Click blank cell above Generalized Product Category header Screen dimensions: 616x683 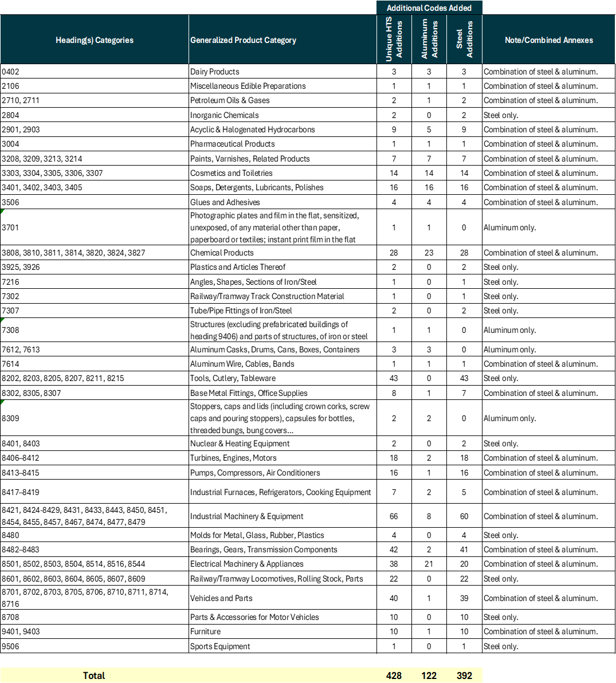283,7
